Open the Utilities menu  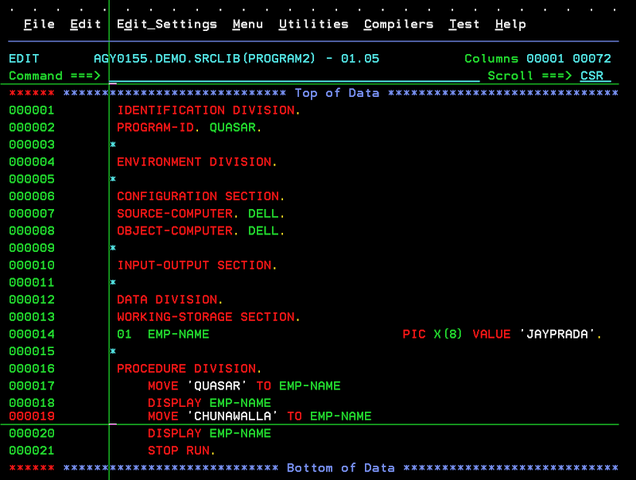click(x=314, y=24)
